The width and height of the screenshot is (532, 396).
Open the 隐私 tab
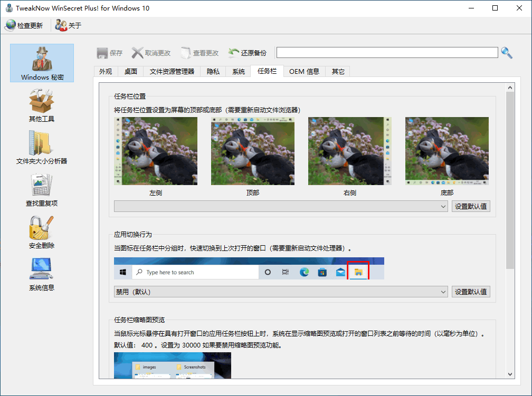tap(213, 72)
